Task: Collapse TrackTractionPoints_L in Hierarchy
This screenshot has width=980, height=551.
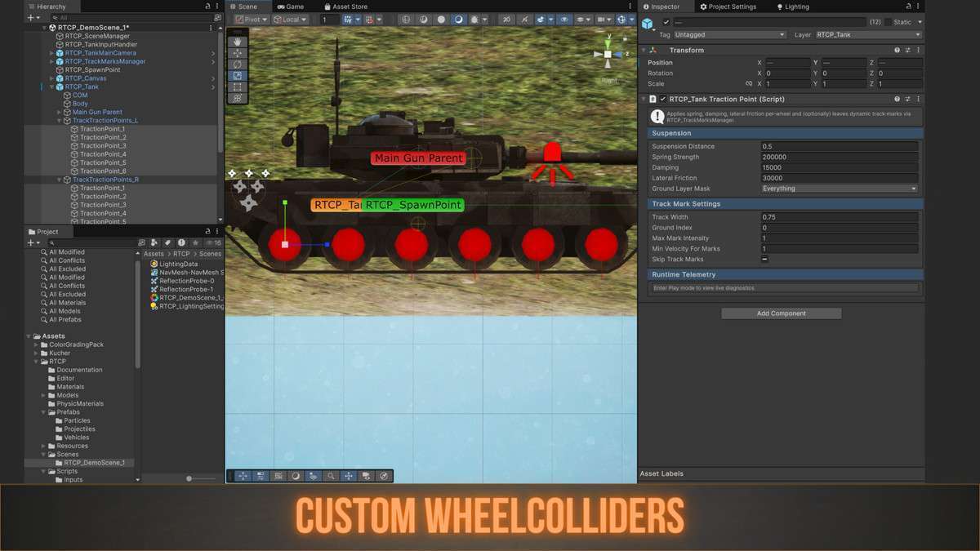Action: (59, 120)
